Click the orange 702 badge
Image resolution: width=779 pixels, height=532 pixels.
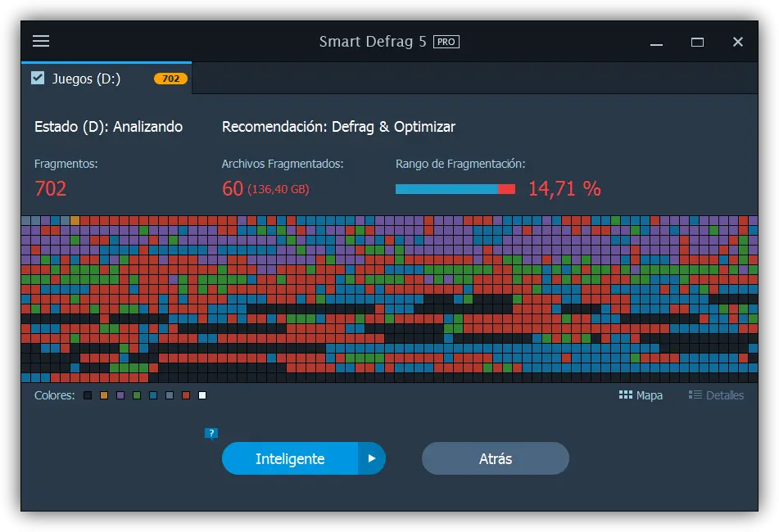170,79
